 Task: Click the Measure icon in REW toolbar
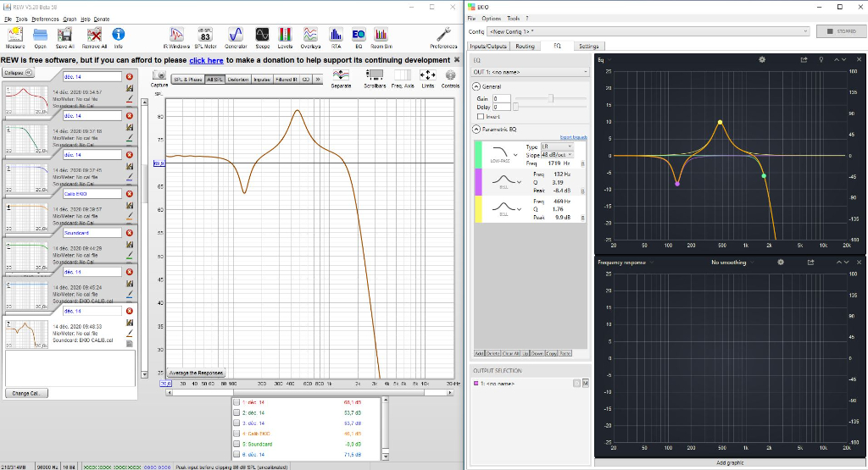(x=14, y=34)
